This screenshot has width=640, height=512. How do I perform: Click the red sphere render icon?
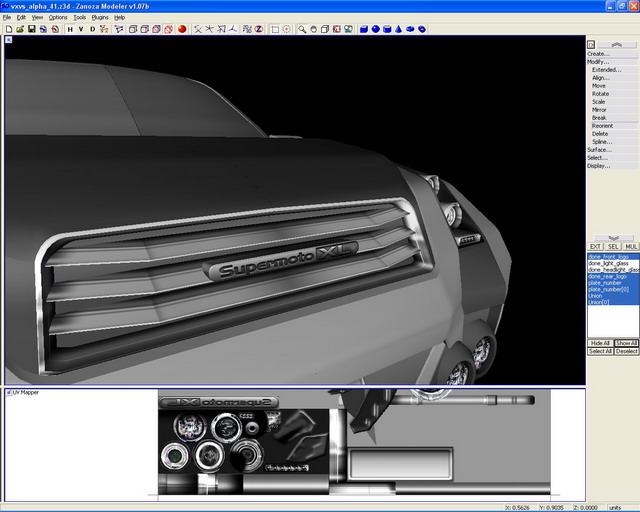coord(182,29)
